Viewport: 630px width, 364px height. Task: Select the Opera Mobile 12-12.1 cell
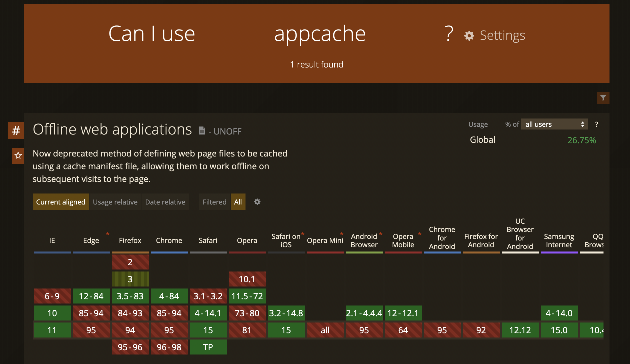403,313
